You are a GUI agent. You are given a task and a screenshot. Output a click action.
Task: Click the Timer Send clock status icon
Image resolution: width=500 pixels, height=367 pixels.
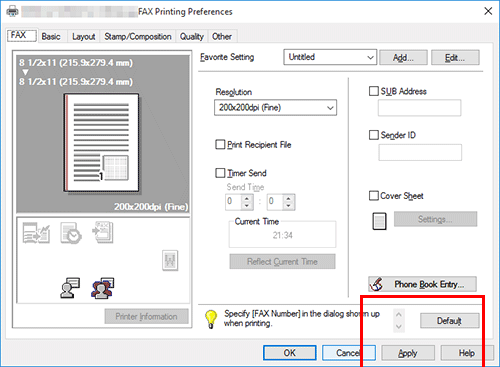pyautogui.click(x=71, y=233)
